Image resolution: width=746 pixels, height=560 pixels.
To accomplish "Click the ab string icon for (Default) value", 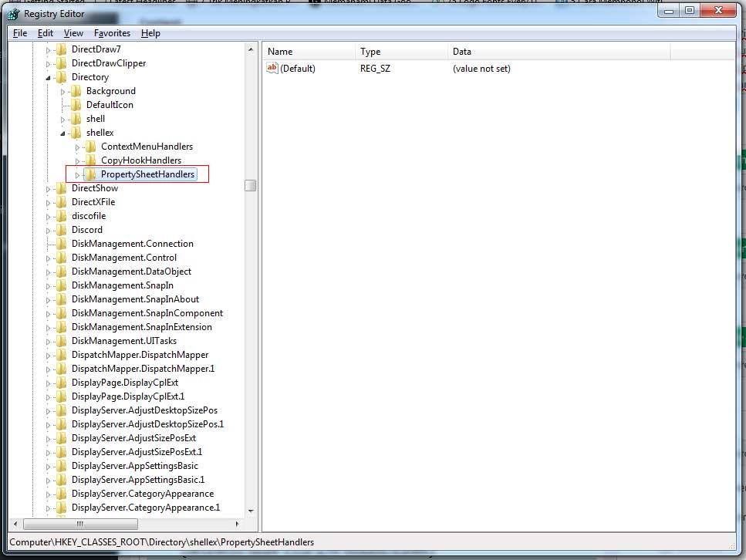I will click(x=272, y=69).
